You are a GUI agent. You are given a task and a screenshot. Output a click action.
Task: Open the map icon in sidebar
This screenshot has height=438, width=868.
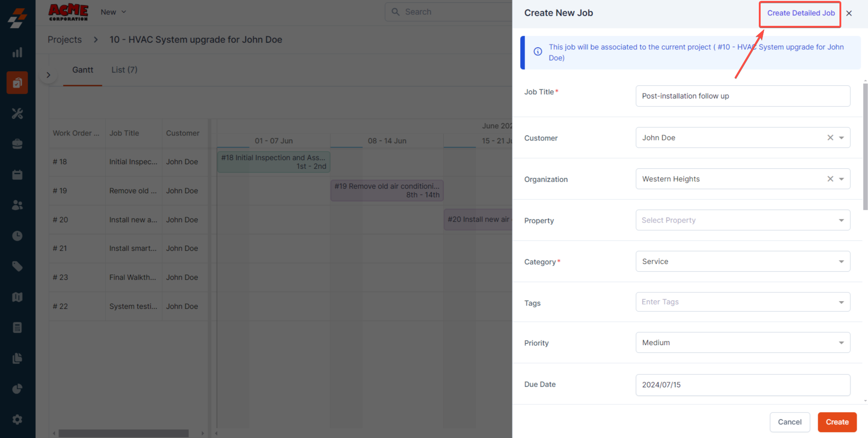coord(17,297)
